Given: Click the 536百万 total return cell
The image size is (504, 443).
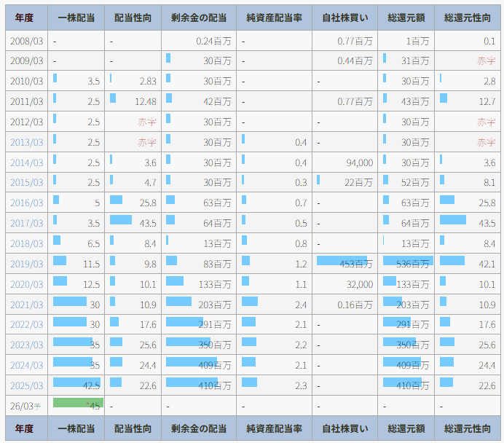Looking at the screenshot, I should 406,263.
